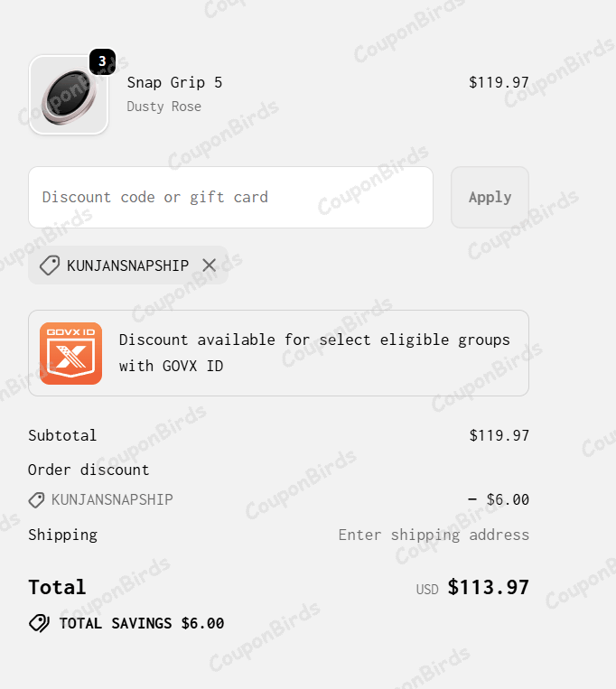Click the tag icon in the KUNJANSNAPSHIP chip
The height and width of the screenshot is (689, 616).
click(x=51, y=265)
